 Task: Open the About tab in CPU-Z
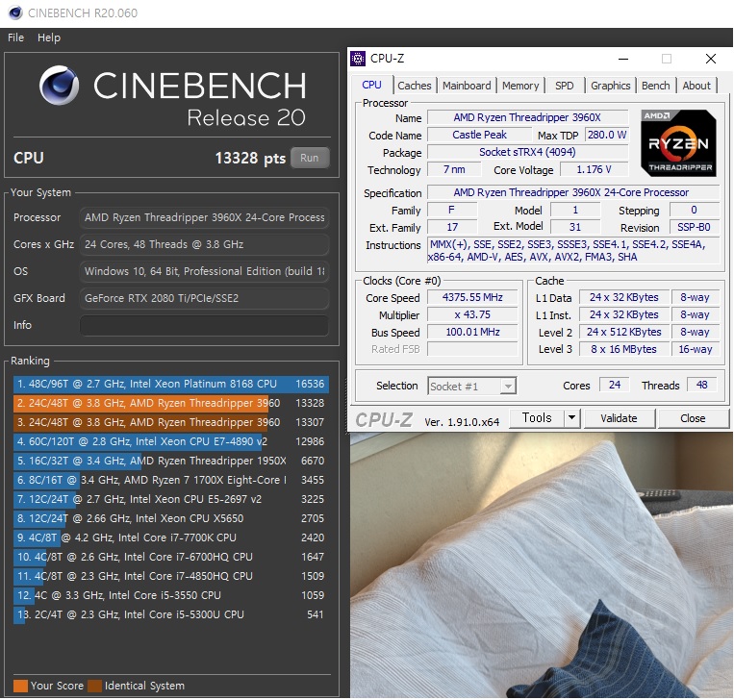(x=696, y=86)
